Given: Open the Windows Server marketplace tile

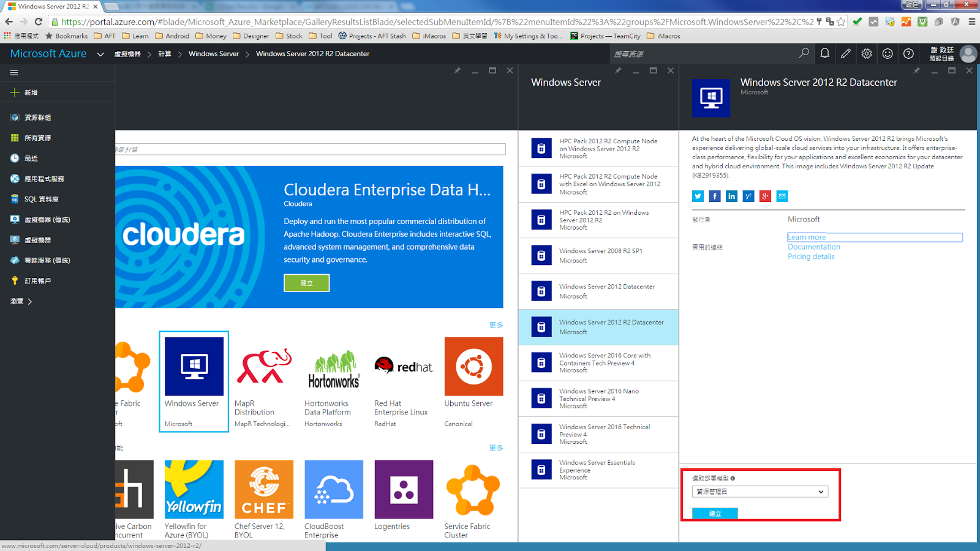Looking at the screenshot, I should pos(194,381).
